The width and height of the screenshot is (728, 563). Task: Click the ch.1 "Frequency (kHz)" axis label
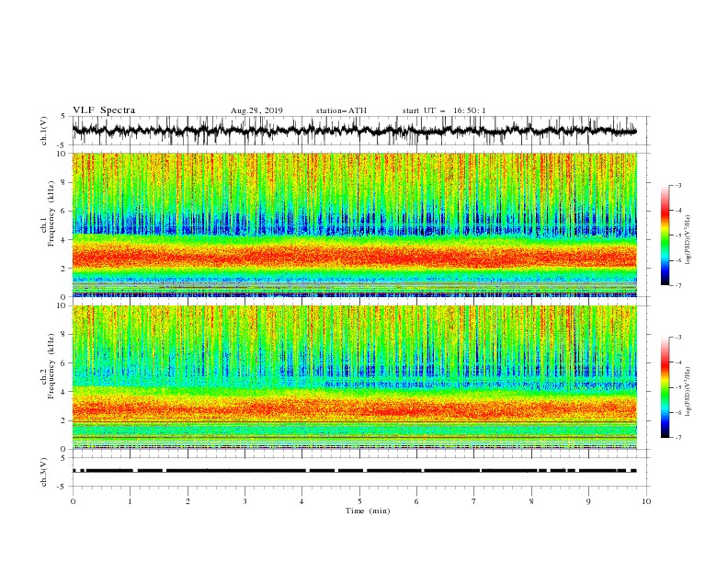[51, 213]
